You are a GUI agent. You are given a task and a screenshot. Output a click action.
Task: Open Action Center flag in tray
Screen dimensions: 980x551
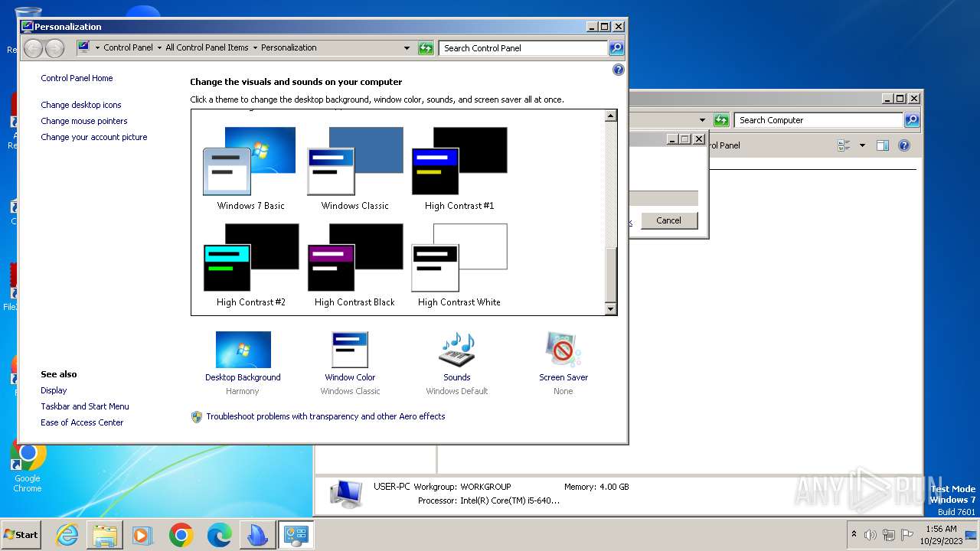pyautogui.click(x=907, y=535)
